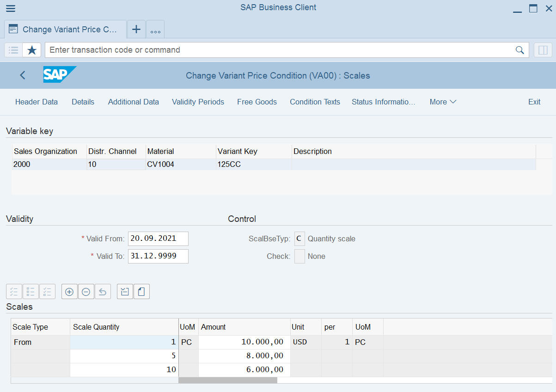
Task: Click the empty Check field
Action: 299,256
